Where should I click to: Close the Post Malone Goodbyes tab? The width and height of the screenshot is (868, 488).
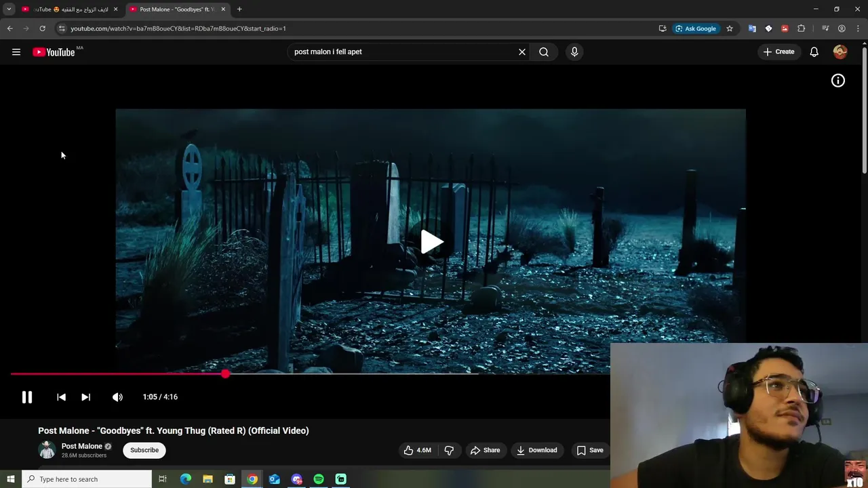223,9
